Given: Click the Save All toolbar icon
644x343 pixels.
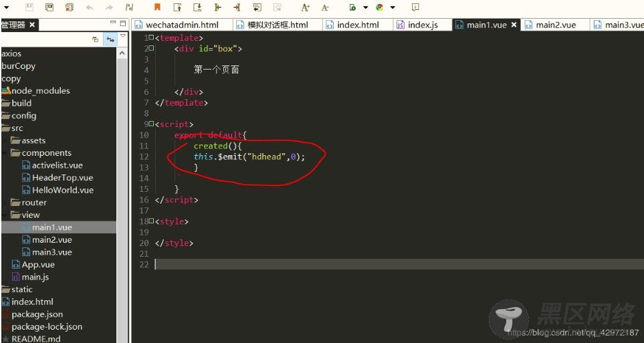Looking at the screenshot, I should click(x=49, y=7).
